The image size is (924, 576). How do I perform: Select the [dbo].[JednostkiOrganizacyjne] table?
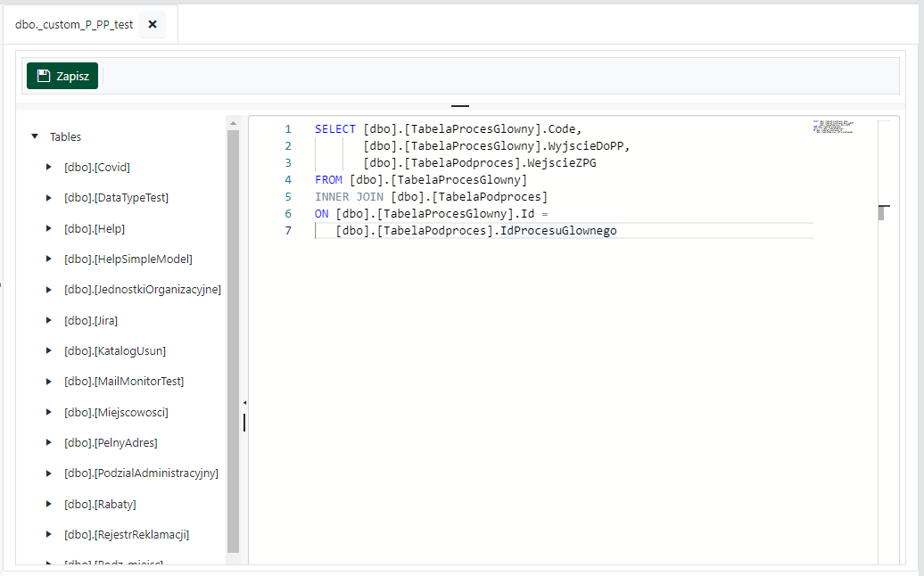(142, 289)
